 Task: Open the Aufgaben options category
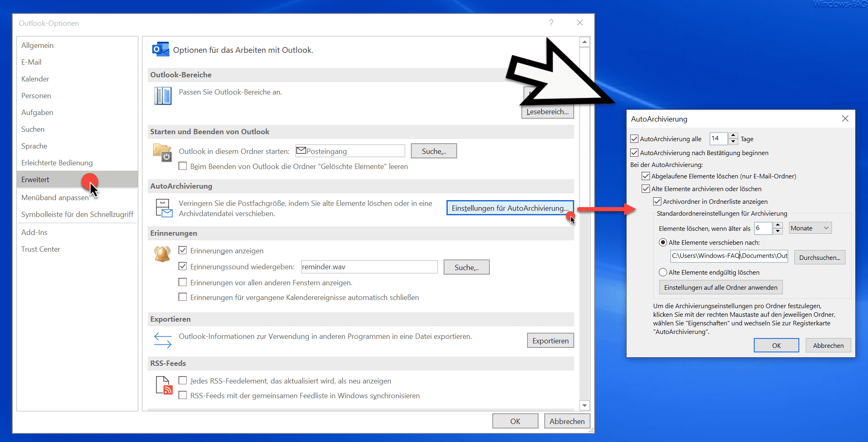(x=77, y=112)
